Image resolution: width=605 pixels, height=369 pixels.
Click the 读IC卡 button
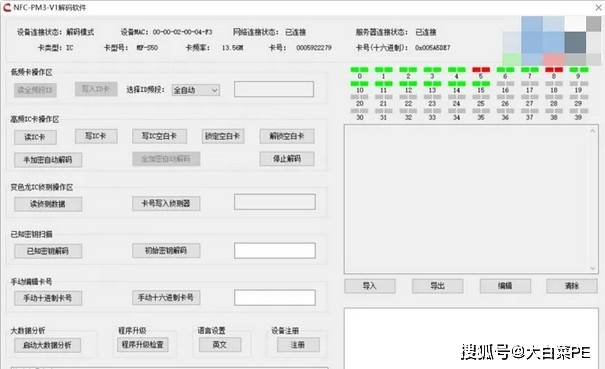click(x=35, y=137)
